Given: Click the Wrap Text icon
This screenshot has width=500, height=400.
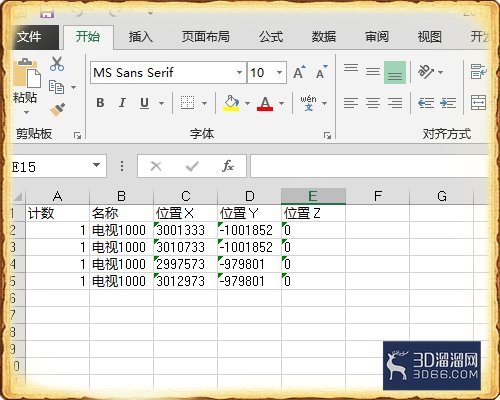Looking at the screenshot, I should (x=478, y=72).
